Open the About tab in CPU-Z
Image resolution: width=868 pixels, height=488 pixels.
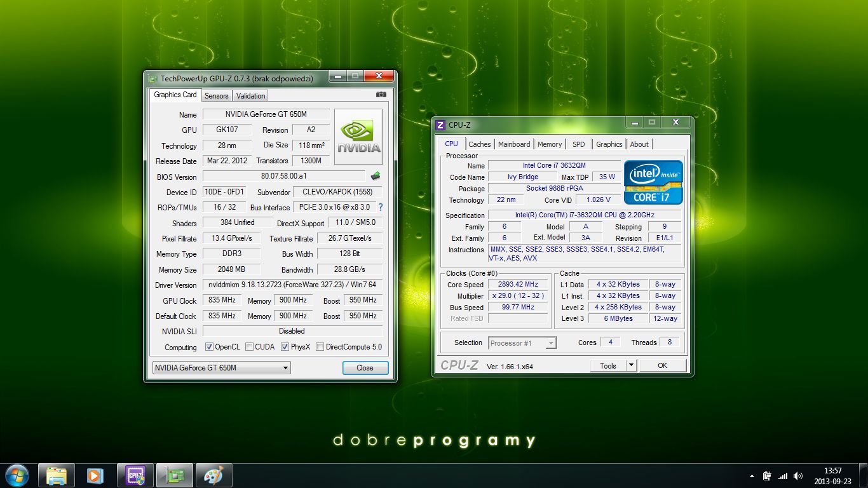tap(639, 144)
